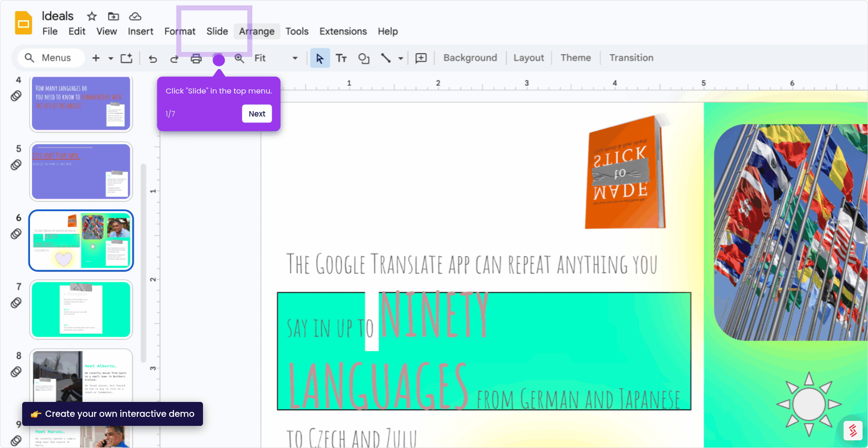The image size is (868, 448).
Task: Click the link icon beside slide 5
Action: [16, 165]
